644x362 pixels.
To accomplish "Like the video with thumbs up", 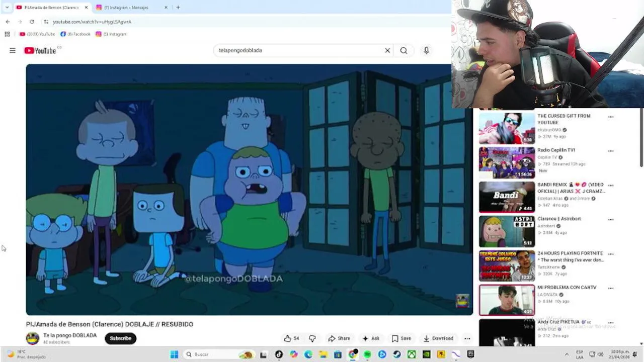I will 291,338.
